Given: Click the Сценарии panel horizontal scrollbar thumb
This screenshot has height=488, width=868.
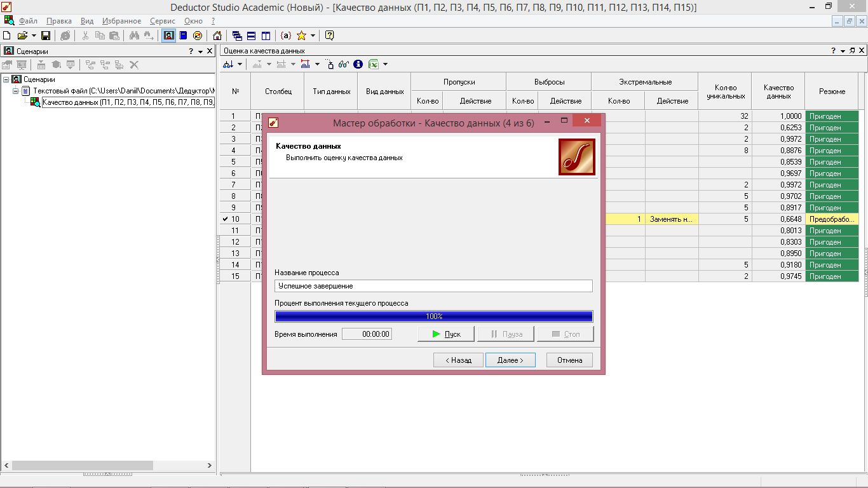Looking at the screenshot, I should point(83,465).
